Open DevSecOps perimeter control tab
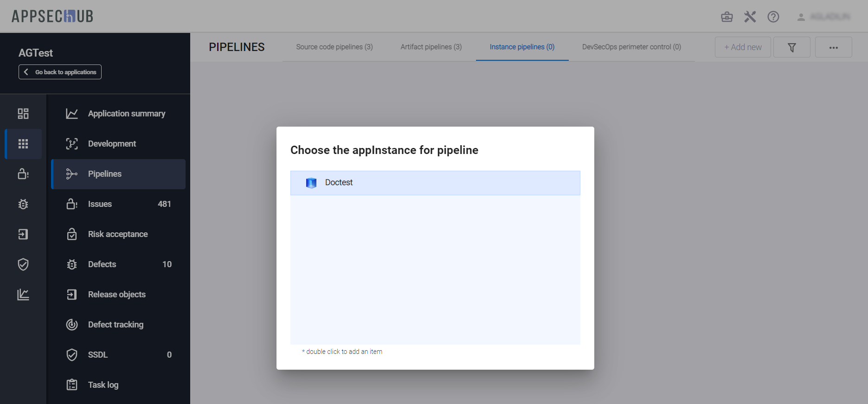868x404 pixels. pyautogui.click(x=631, y=47)
